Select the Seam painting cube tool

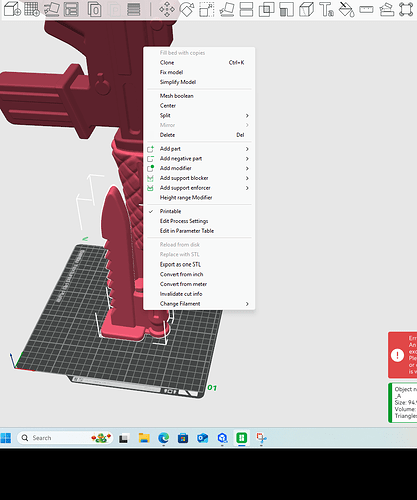coord(306,9)
